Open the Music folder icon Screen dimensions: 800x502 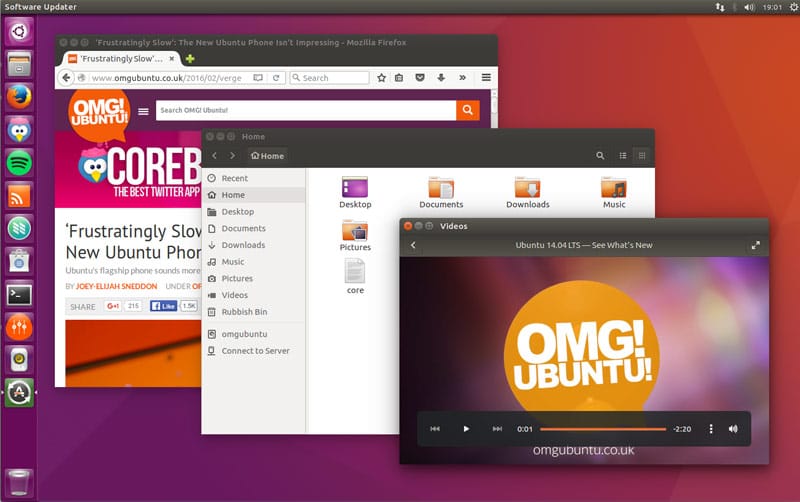pyautogui.click(x=614, y=189)
